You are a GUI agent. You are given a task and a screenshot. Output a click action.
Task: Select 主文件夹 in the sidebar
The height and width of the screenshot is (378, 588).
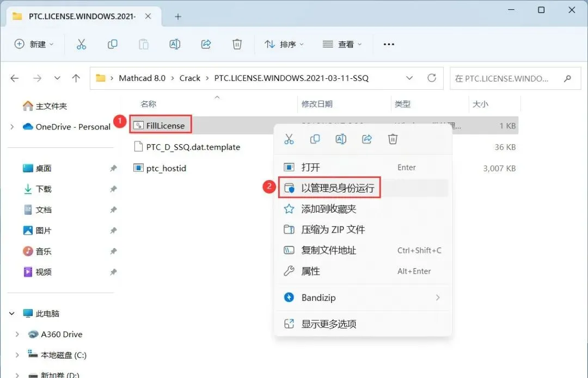coord(45,106)
